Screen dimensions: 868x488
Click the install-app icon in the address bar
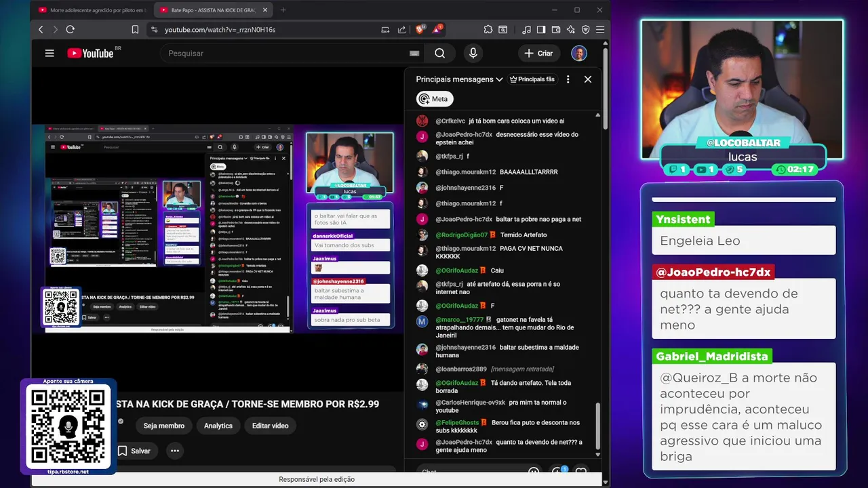385,30
